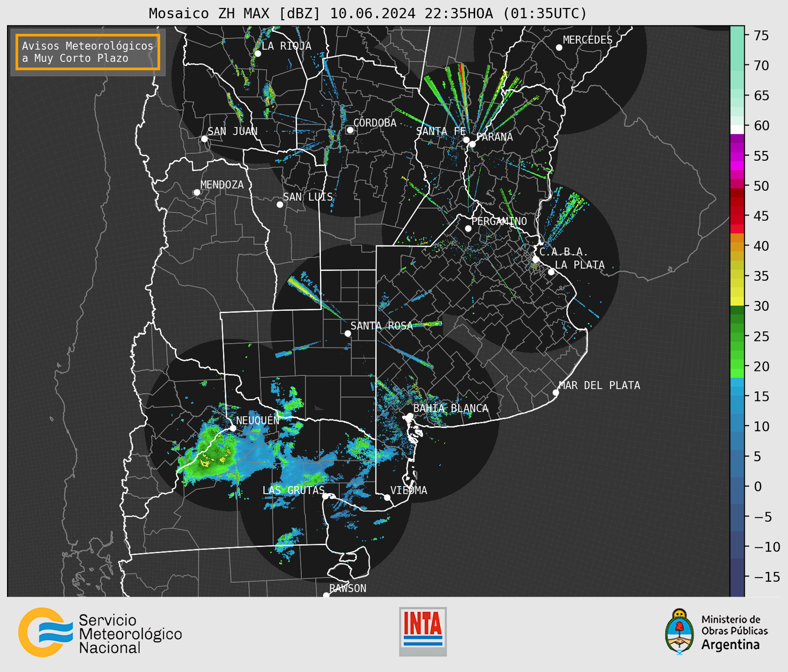Click the -15 dBZ label on the scale
The height and width of the screenshot is (672, 788).
pos(767,577)
